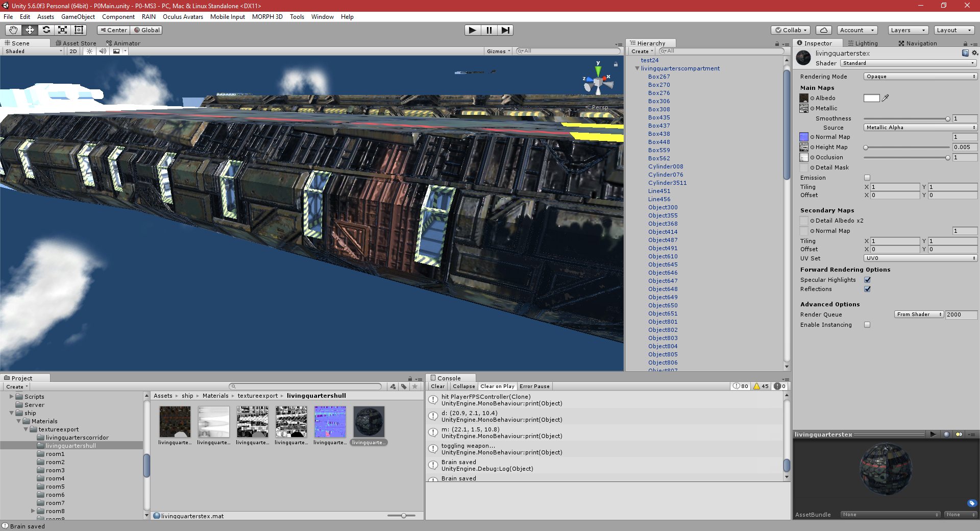Select the Scale tool

63,30
